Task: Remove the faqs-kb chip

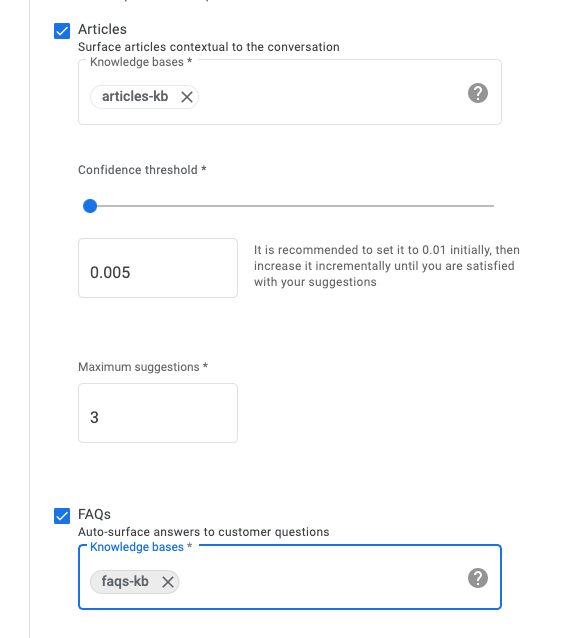Action: 168,582
